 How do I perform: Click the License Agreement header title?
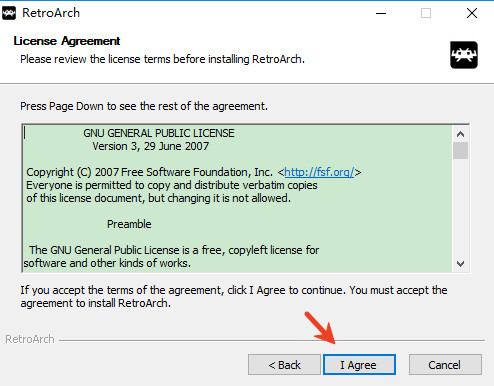pos(67,41)
